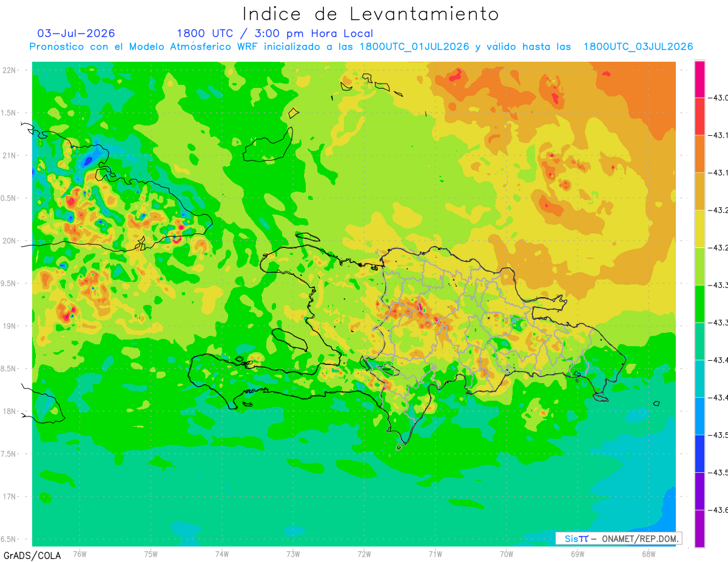Click the '73W' longitude label
The image size is (728, 562).
tap(293, 554)
